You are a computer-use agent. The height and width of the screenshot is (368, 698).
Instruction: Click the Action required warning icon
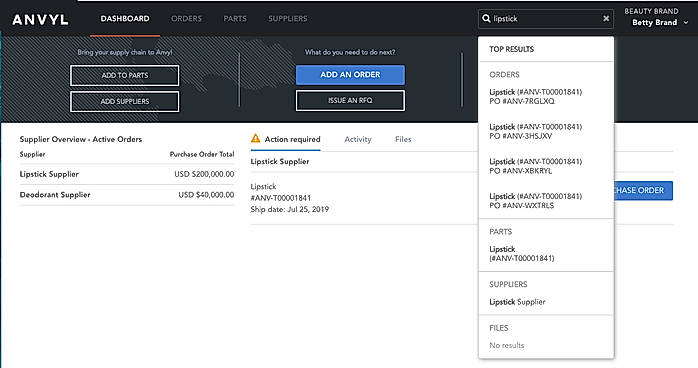[x=256, y=138]
